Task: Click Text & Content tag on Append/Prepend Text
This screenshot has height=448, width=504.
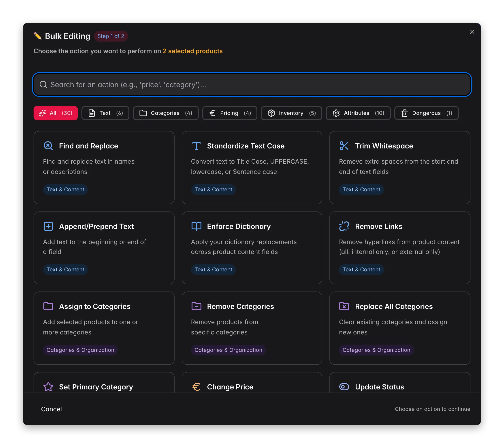Action: 65,269
